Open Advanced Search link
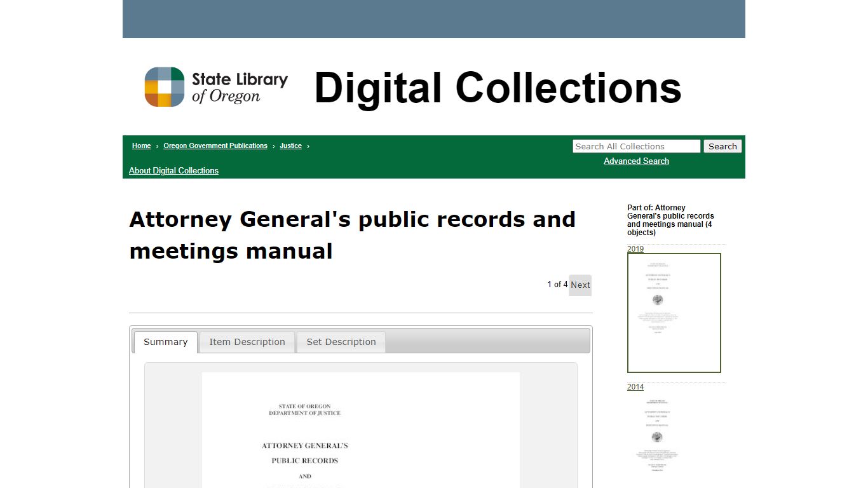Viewport: 868px width, 488px height. click(636, 161)
